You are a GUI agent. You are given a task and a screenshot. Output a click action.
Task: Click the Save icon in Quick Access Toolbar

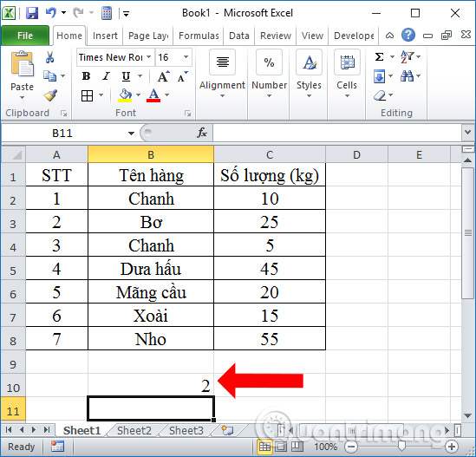[x=32, y=13]
